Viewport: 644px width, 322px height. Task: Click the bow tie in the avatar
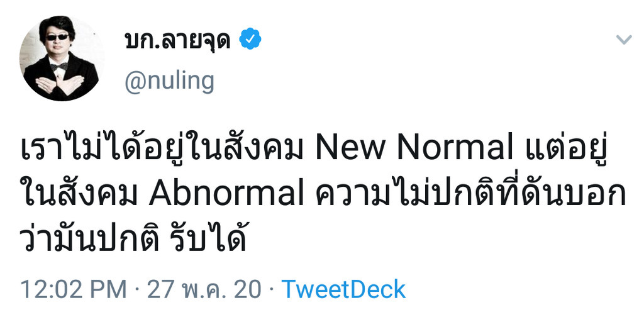click(x=59, y=66)
